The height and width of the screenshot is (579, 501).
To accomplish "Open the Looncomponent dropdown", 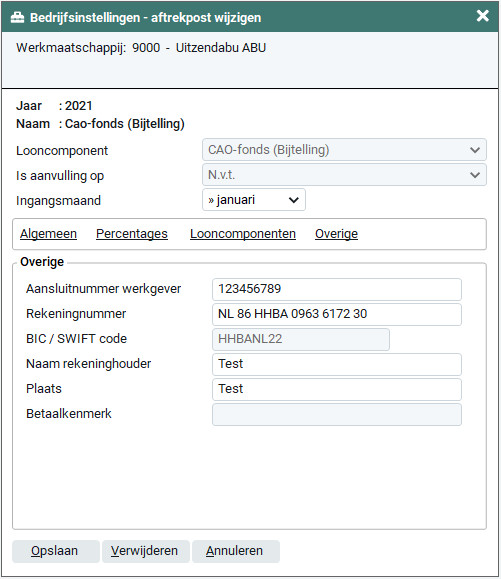I will pos(344,150).
